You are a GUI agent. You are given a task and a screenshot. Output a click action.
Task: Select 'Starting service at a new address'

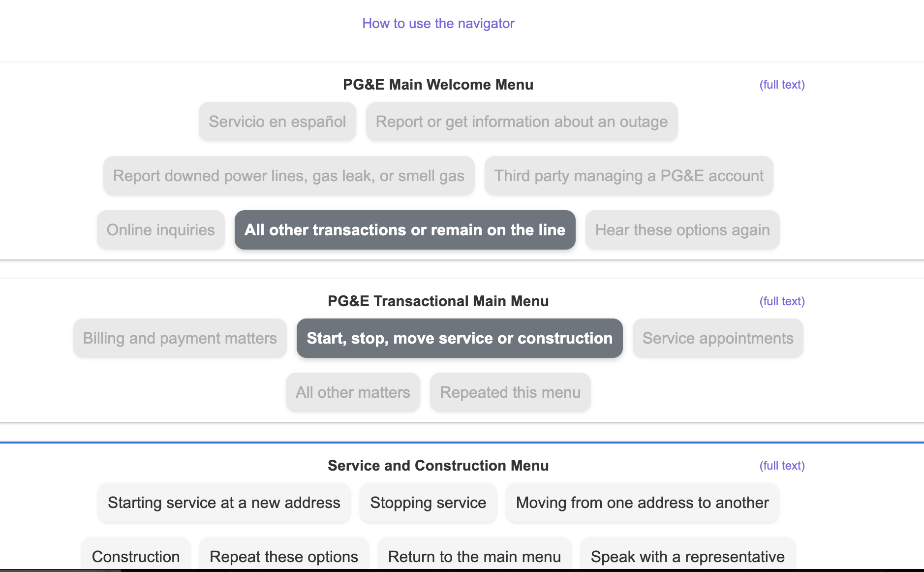tap(223, 503)
